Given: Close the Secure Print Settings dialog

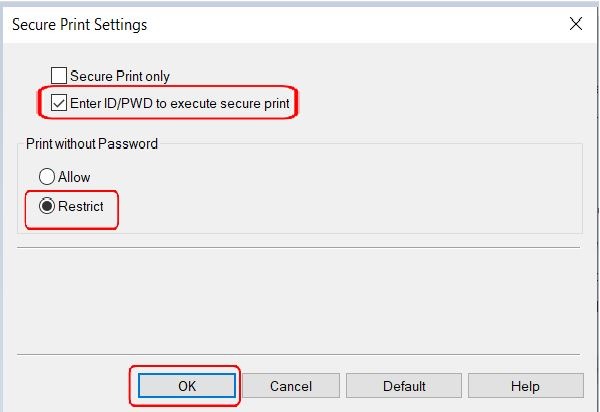Looking at the screenshot, I should pyautogui.click(x=575, y=23).
